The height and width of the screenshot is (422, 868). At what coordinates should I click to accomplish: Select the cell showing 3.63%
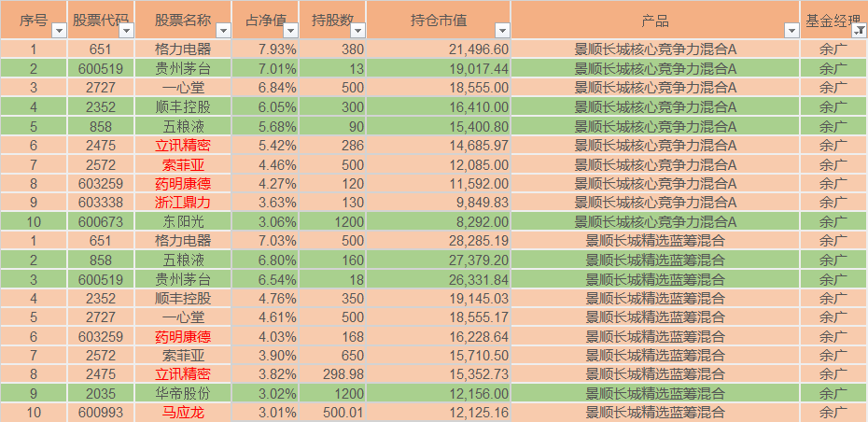265,203
